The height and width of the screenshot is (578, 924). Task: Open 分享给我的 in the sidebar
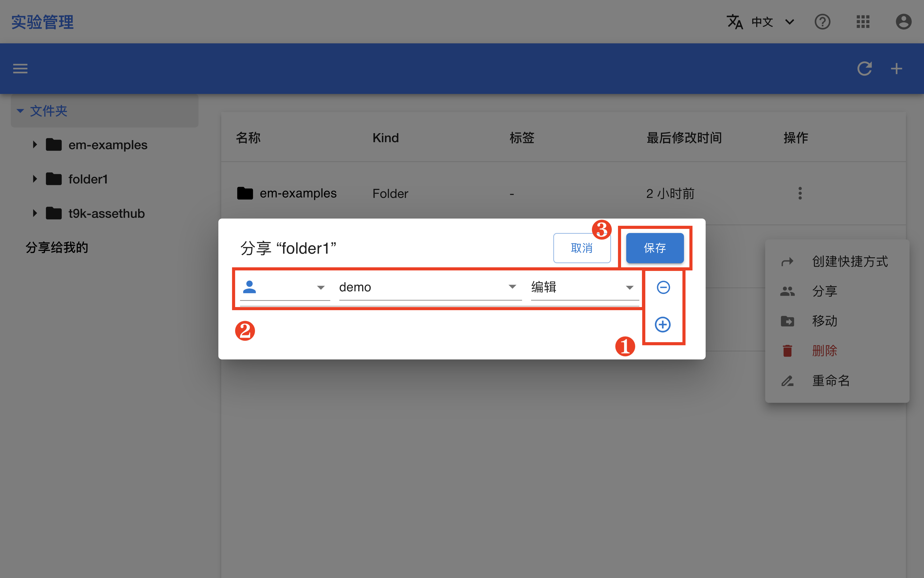(57, 248)
